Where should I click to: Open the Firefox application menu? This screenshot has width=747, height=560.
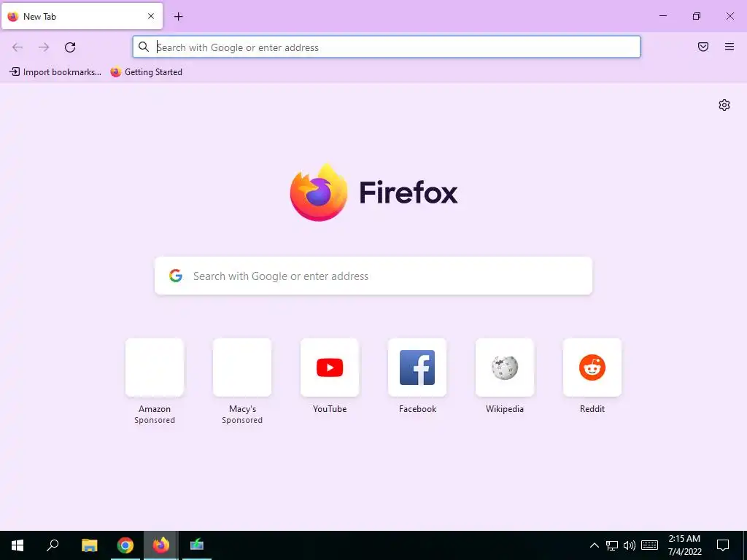pyautogui.click(x=729, y=47)
